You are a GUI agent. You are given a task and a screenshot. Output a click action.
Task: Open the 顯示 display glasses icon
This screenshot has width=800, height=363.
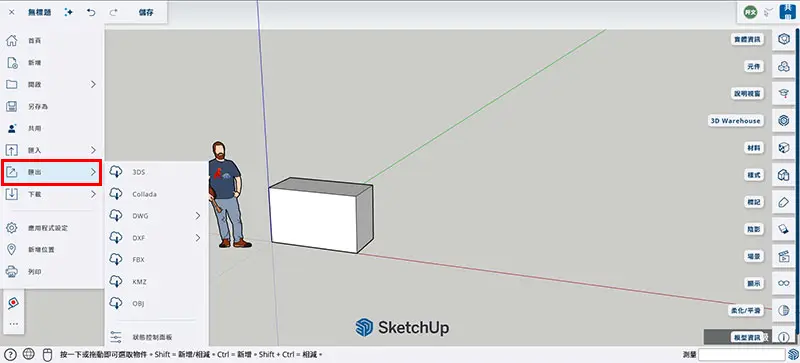coord(784,283)
